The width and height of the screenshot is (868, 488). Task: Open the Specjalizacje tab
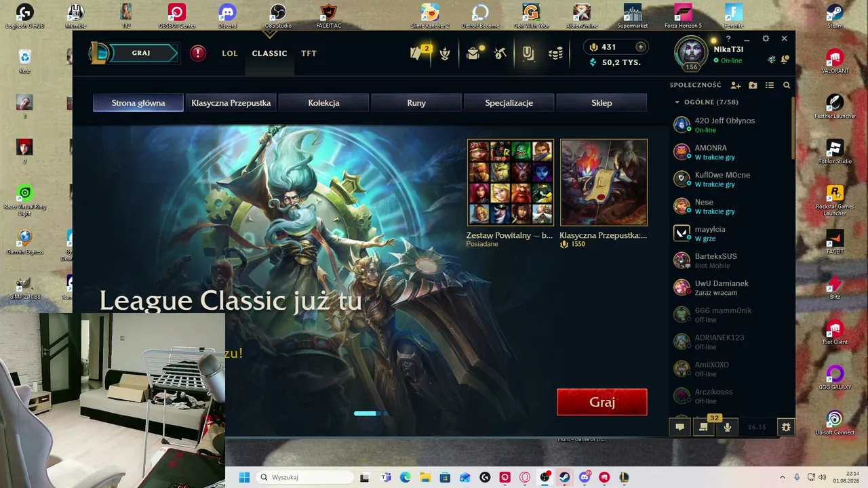pyautogui.click(x=509, y=103)
